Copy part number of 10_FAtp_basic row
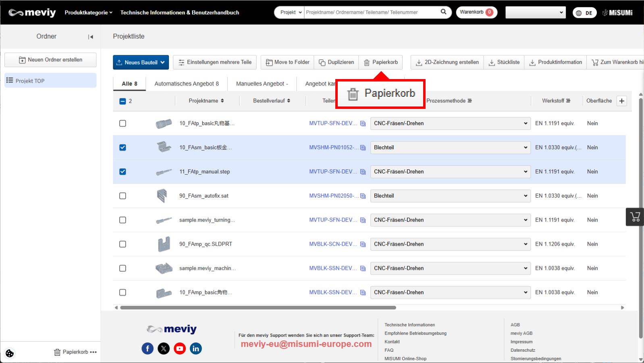The height and width of the screenshot is (363, 644). coord(363,123)
